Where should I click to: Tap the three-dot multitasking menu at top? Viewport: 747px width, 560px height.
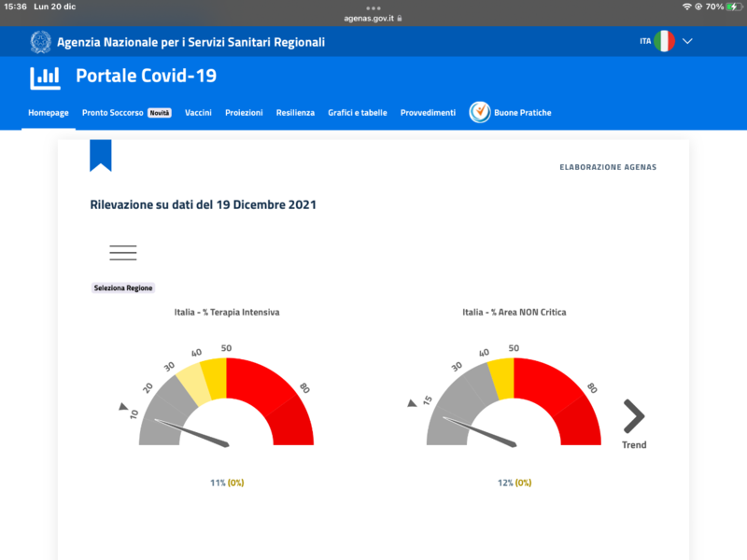coord(373,7)
